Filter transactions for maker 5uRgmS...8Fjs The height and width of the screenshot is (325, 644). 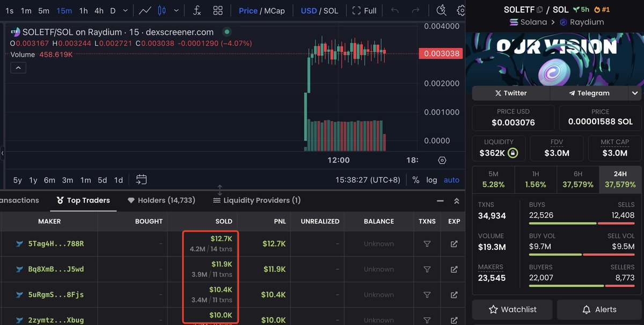[427, 295]
